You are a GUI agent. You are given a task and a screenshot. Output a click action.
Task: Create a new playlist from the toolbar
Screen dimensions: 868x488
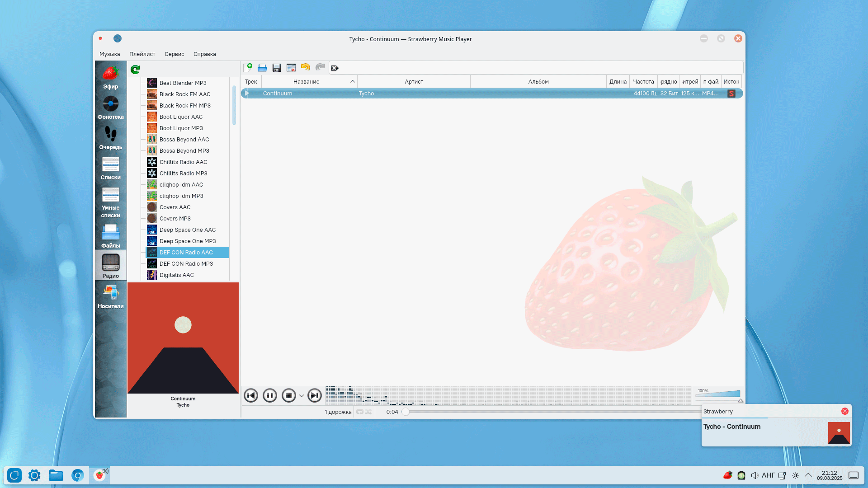coord(248,68)
